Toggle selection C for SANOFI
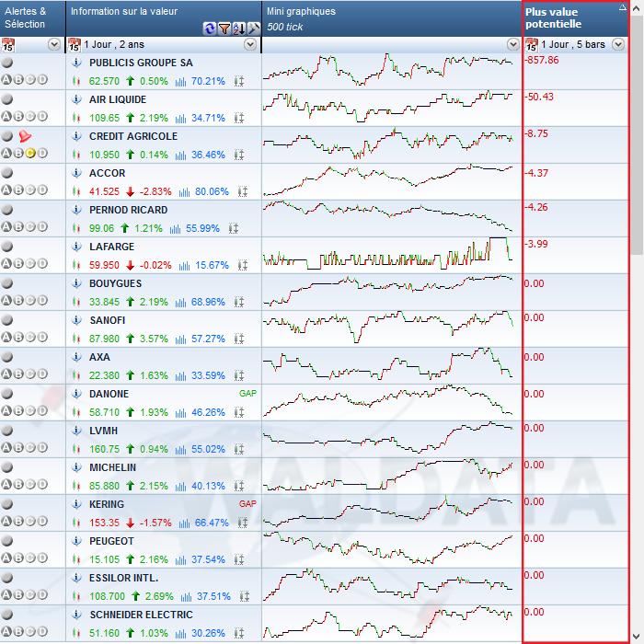This screenshot has width=644, height=644. click(x=30, y=338)
